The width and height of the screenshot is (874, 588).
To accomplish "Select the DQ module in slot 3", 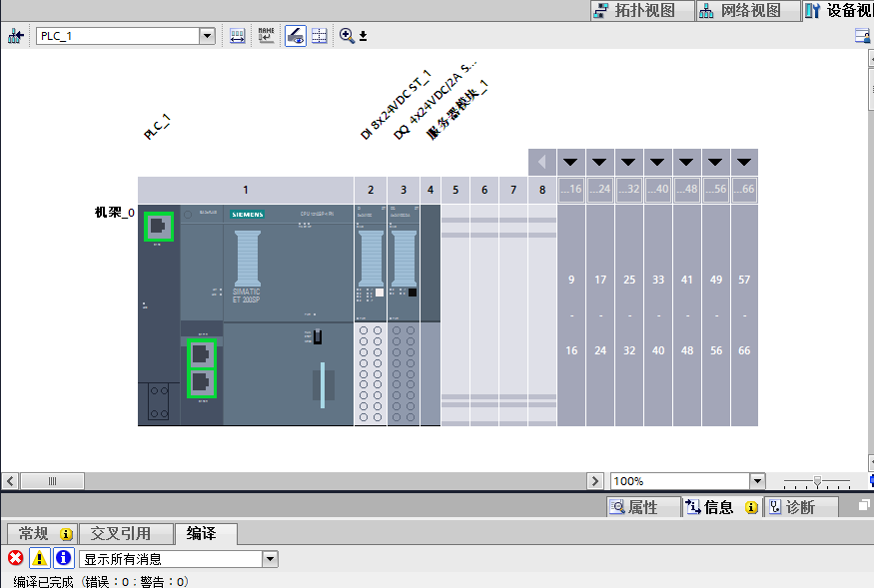I will (404, 299).
